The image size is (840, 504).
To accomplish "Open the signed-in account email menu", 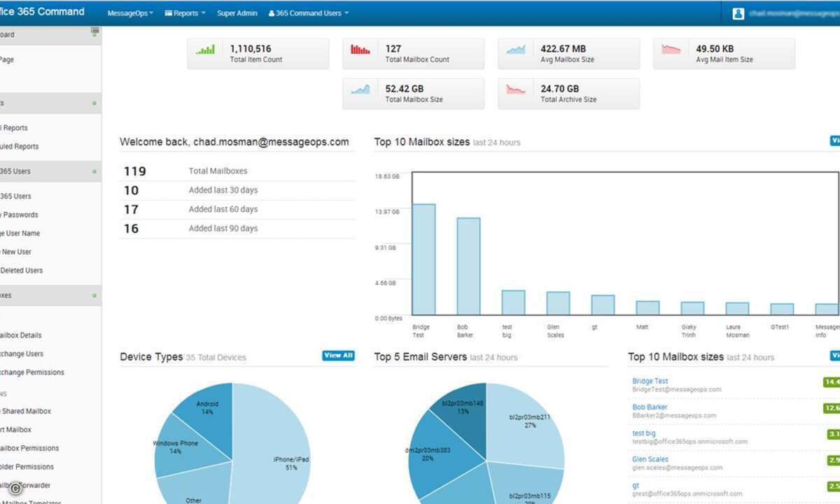I will (x=793, y=13).
